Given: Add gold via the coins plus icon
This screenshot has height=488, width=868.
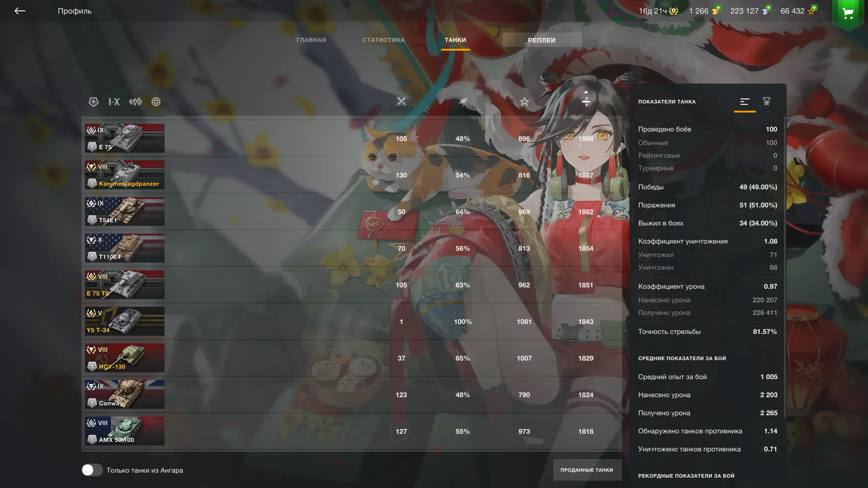Looking at the screenshot, I should [x=716, y=10].
